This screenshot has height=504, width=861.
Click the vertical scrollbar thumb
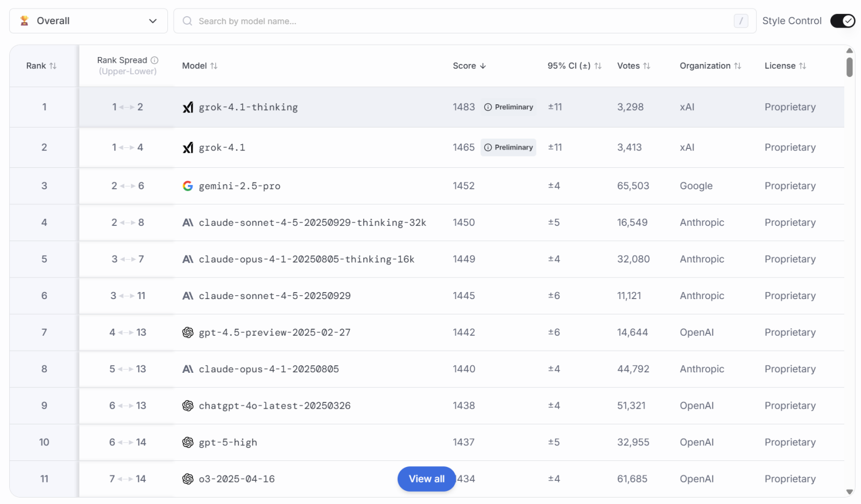click(850, 67)
